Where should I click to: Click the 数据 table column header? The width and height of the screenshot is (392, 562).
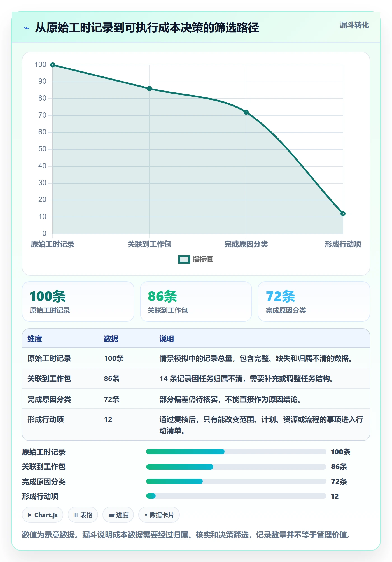click(111, 339)
